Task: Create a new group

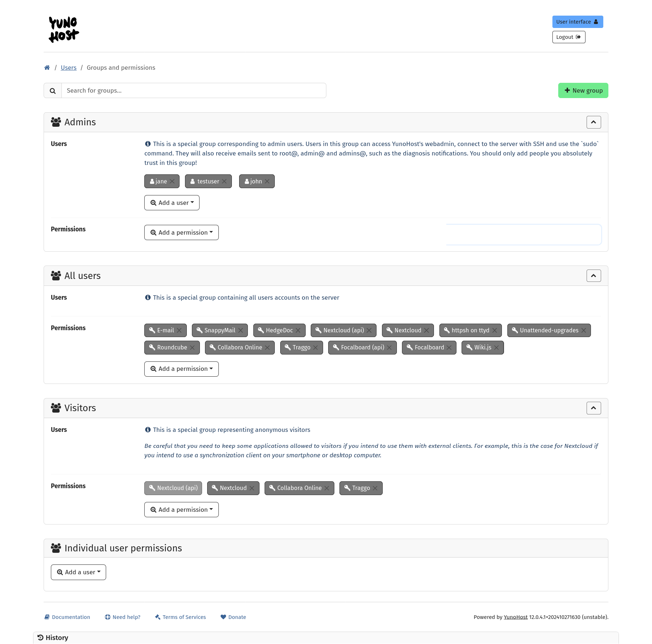Action: click(583, 90)
